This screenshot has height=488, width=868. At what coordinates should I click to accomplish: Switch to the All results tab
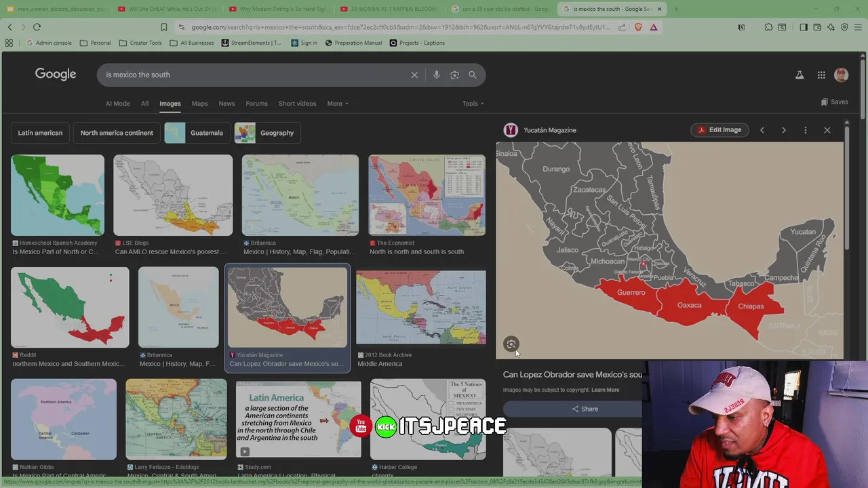click(144, 104)
